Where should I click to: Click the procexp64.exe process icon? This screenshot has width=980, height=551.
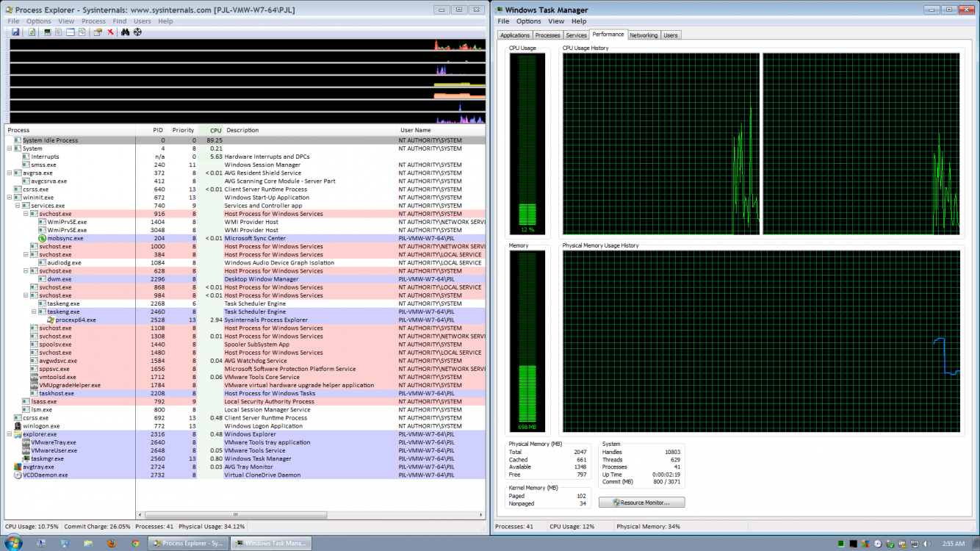coord(50,320)
